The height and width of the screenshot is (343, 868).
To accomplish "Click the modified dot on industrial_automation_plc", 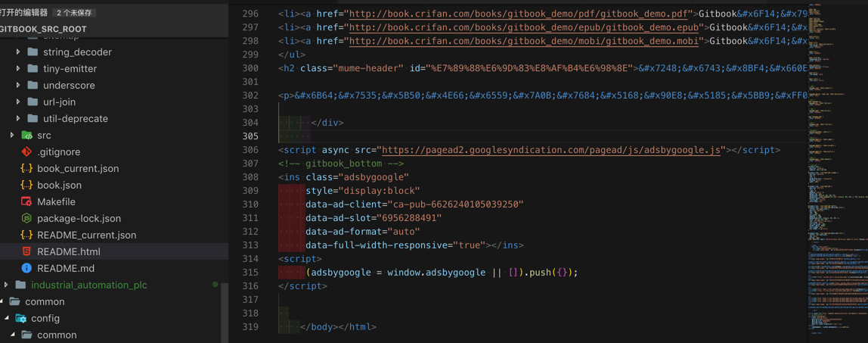I will point(215,284).
